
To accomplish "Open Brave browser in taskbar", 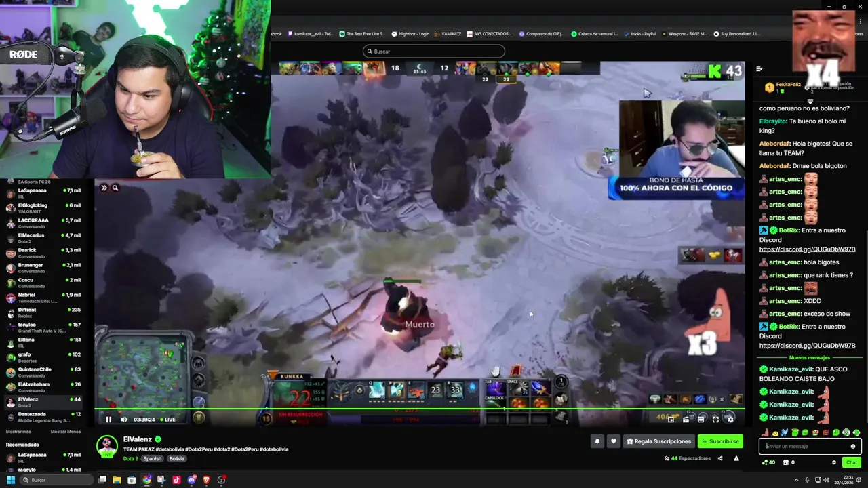I will click(x=207, y=480).
